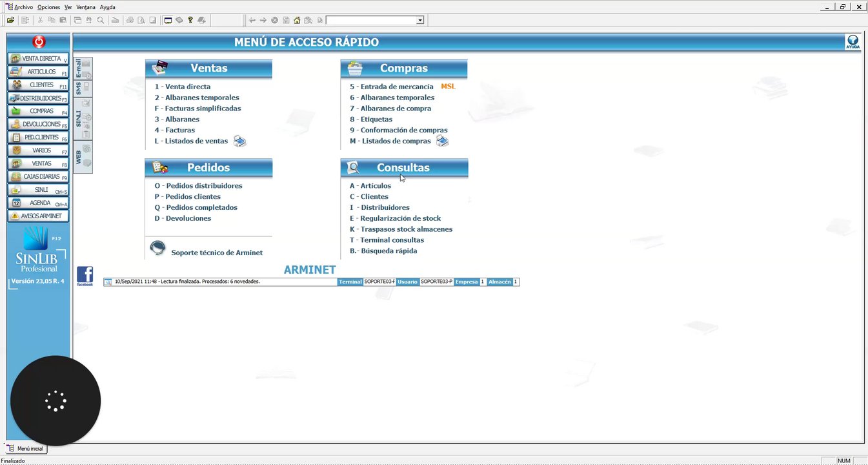Click the E-mail envelope icon in side strip

(86, 63)
